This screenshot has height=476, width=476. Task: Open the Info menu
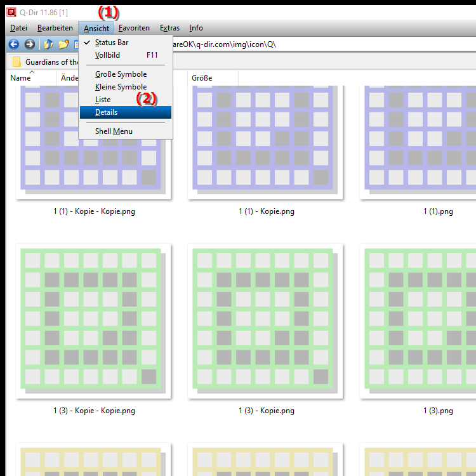[196, 28]
